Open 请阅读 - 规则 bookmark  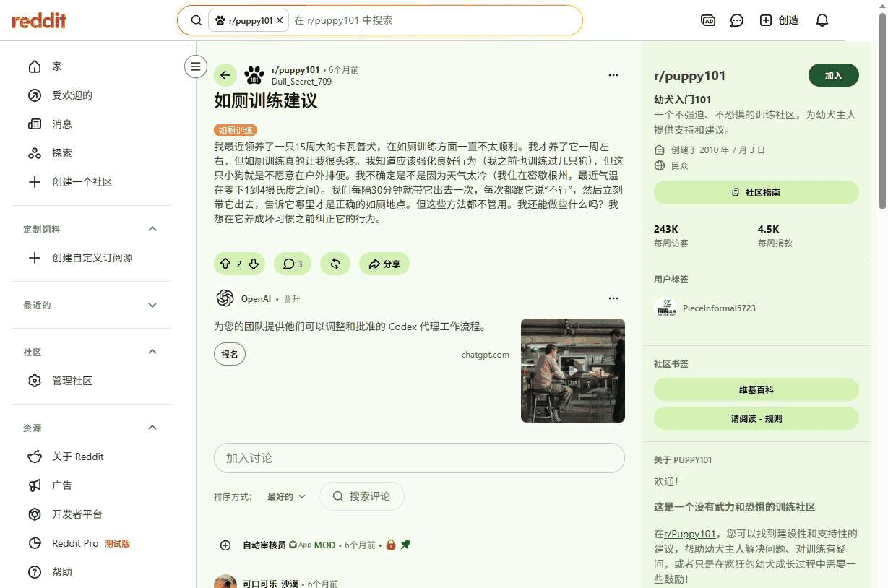pyautogui.click(x=756, y=418)
